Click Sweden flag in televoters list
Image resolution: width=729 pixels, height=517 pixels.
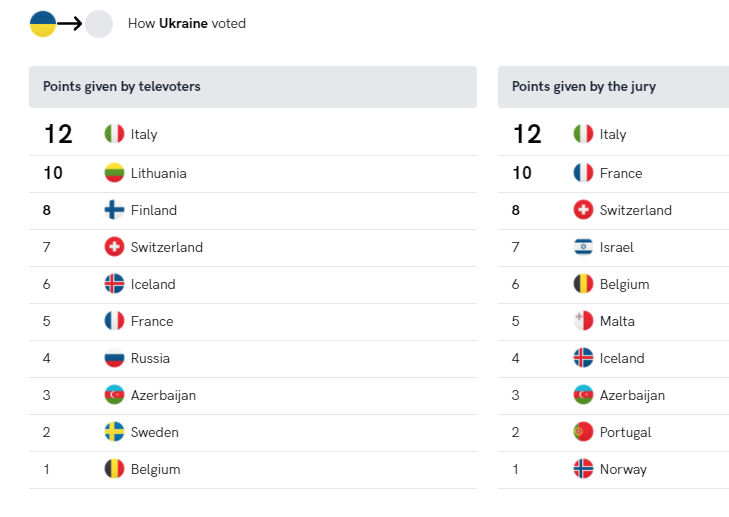click(x=114, y=432)
